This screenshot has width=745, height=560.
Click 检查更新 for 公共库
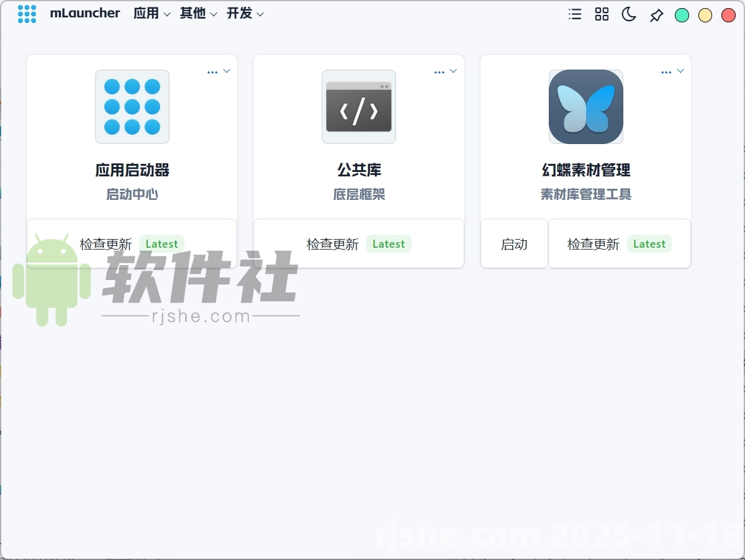point(334,243)
